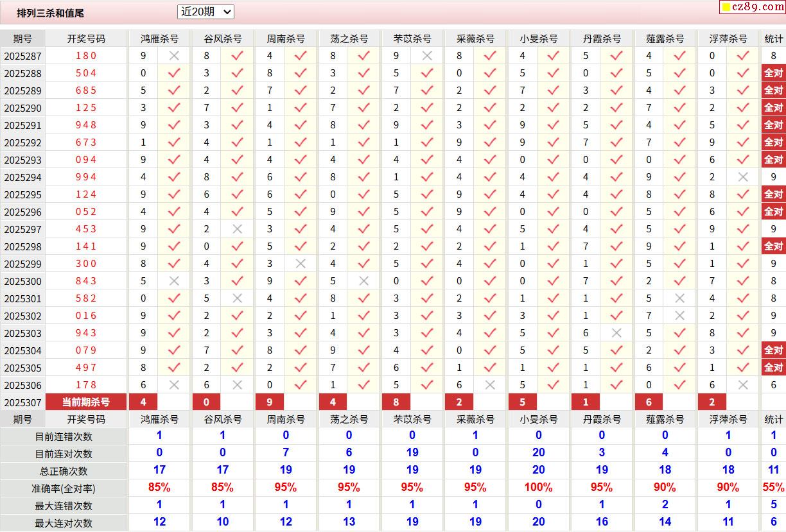Click the 100% accuracy value for 小旻杀号
This screenshot has height=532, width=786.
(x=538, y=488)
